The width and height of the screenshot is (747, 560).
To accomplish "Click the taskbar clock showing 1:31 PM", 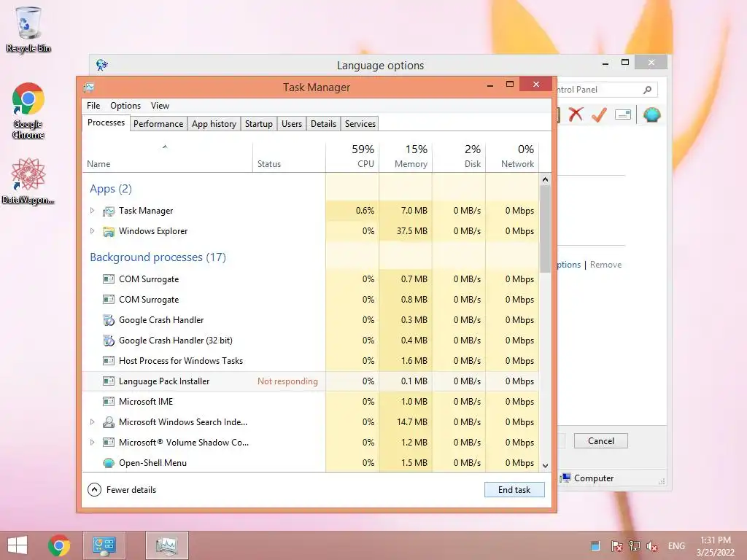I will tap(716, 546).
